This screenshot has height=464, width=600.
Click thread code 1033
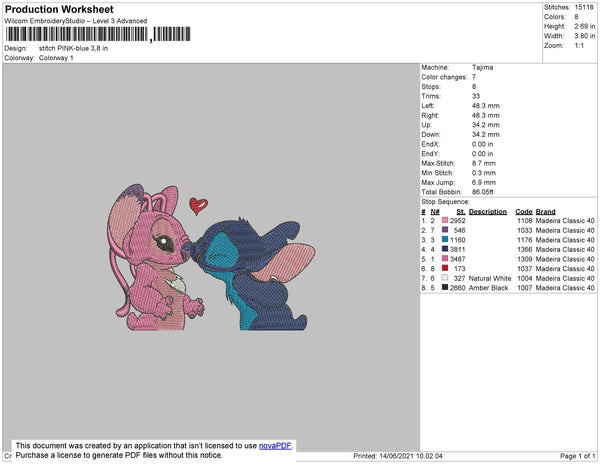525,230
